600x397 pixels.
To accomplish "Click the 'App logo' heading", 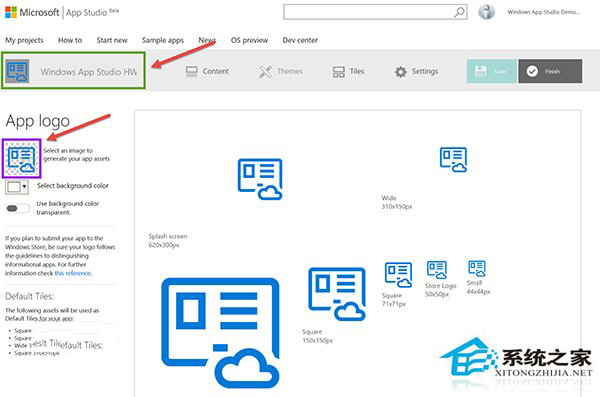I will click(38, 121).
